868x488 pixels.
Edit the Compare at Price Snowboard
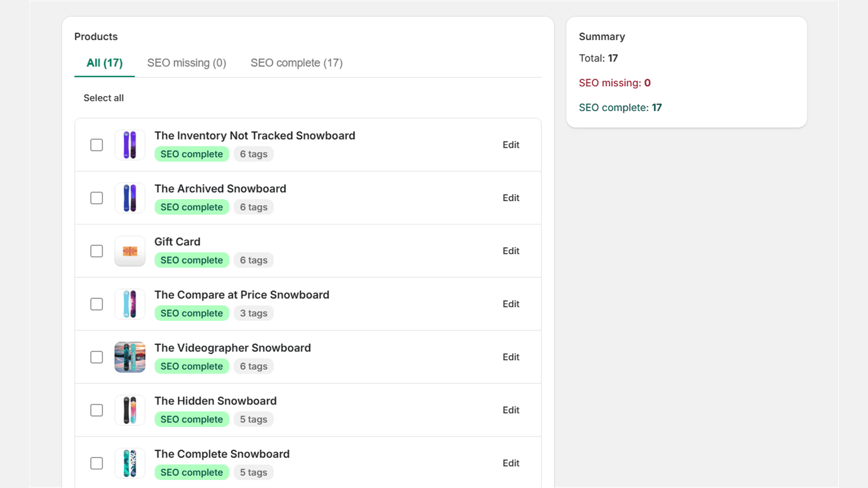coord(511,304)
